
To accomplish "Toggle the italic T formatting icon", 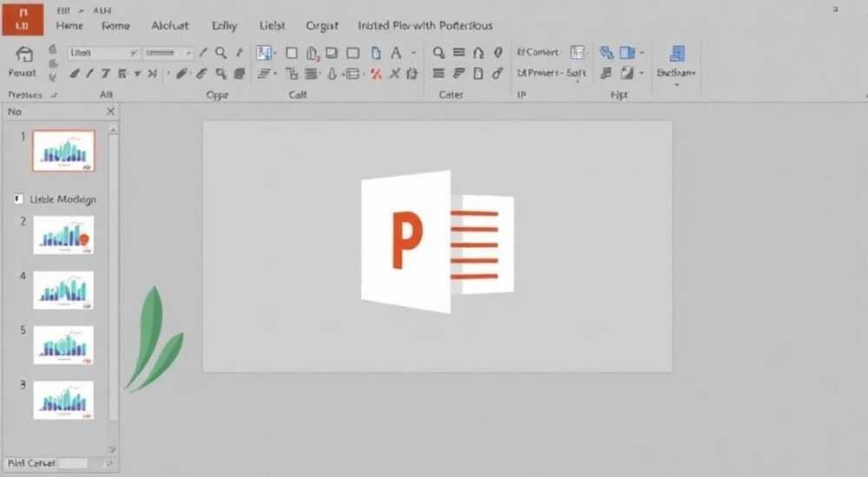I will point(105,73).
